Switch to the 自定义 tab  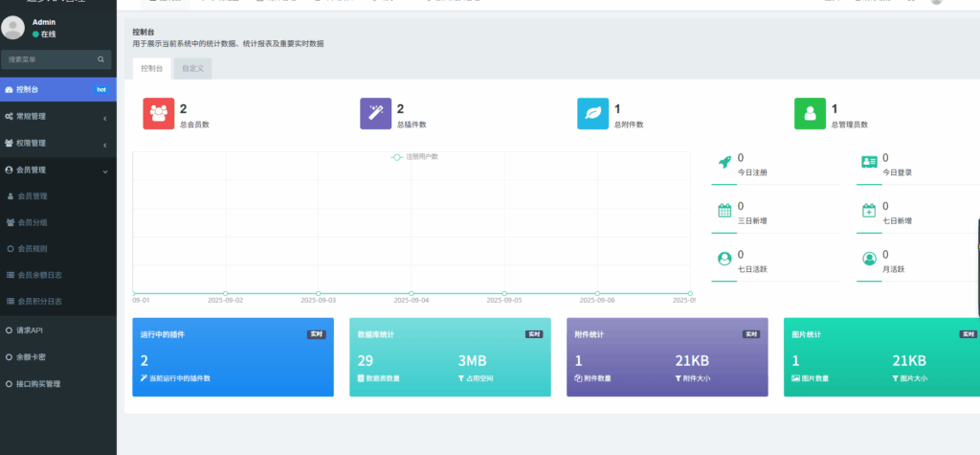click(192, 68)
